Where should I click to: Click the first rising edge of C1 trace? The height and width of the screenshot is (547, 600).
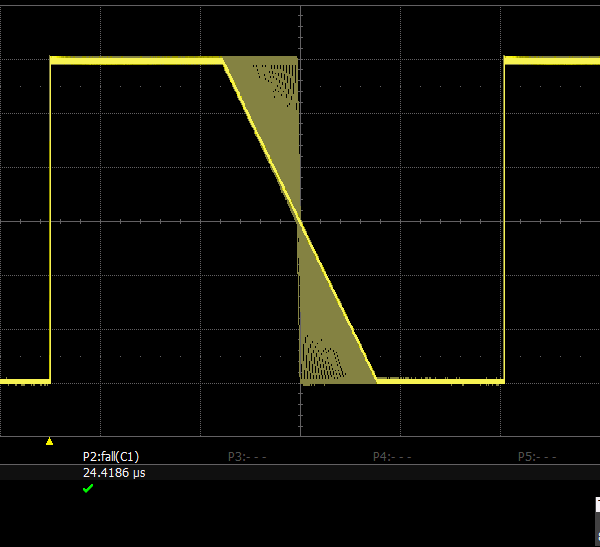[x=50, y=220]
